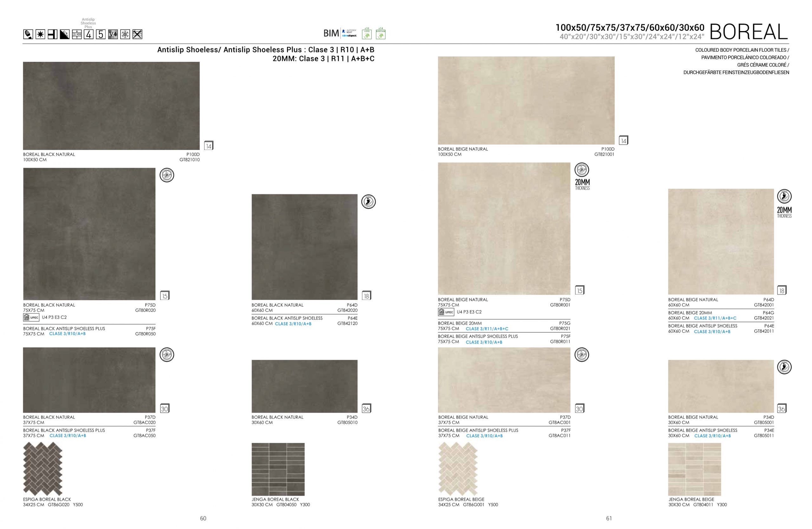The width and height of the screenshot is (812, 529).
Task: Click Boreal Black Natural 100x50 tile image
Action: click(111, 106)
